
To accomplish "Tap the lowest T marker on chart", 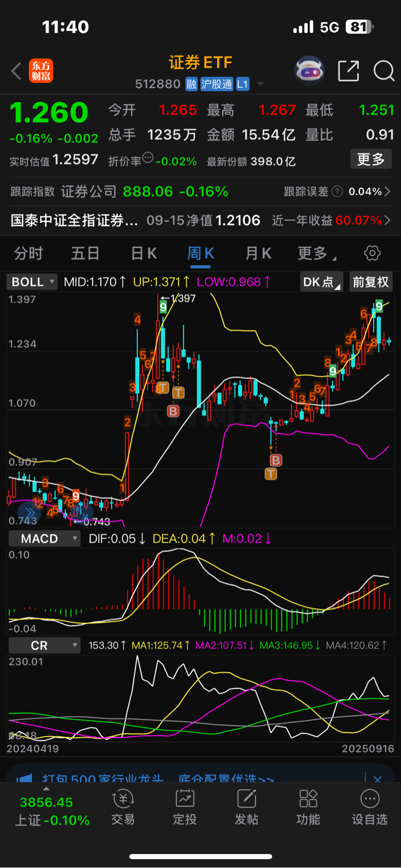I will (270, 473).
